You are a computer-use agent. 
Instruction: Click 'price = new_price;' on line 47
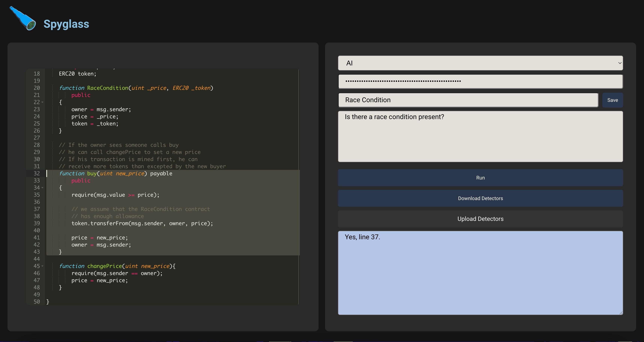coord(100,280)
